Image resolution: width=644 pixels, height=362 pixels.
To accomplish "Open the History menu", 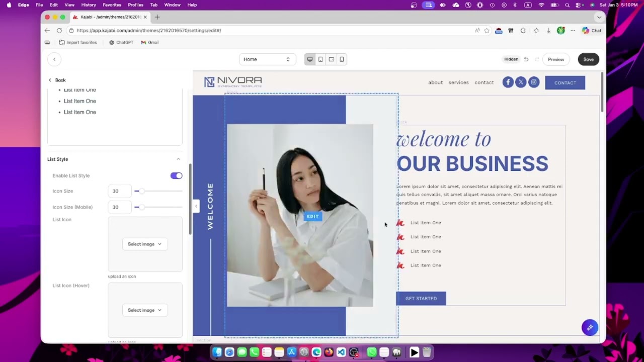I will [x=89, y=5].
